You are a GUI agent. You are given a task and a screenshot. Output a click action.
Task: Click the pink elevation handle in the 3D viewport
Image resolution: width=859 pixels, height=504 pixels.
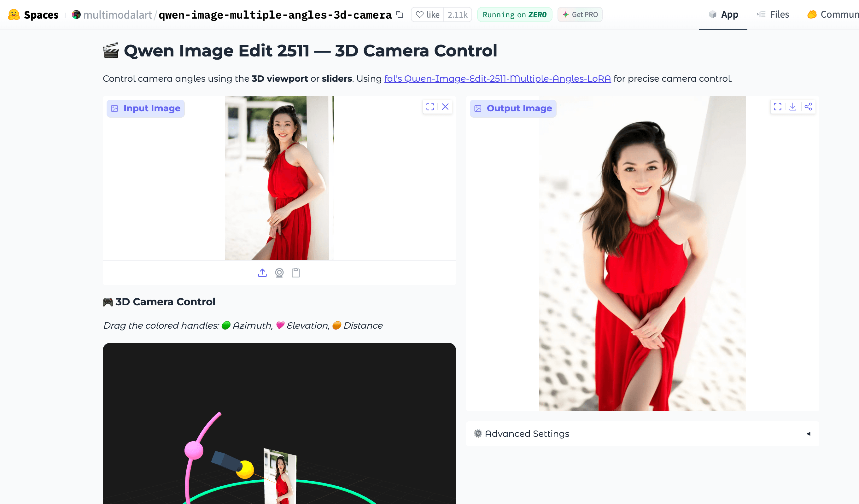pos(194,450)
